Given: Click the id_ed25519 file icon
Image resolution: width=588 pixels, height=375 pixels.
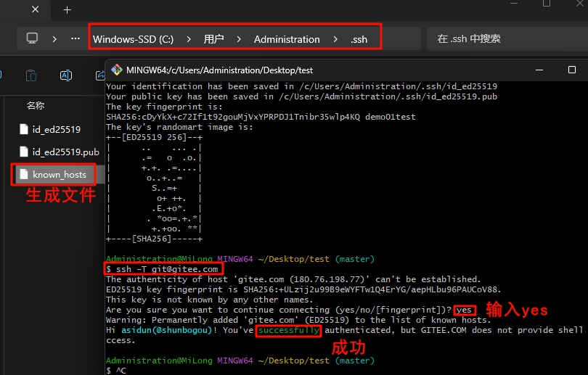Looking at the screenshot, I should pos(24,129).
